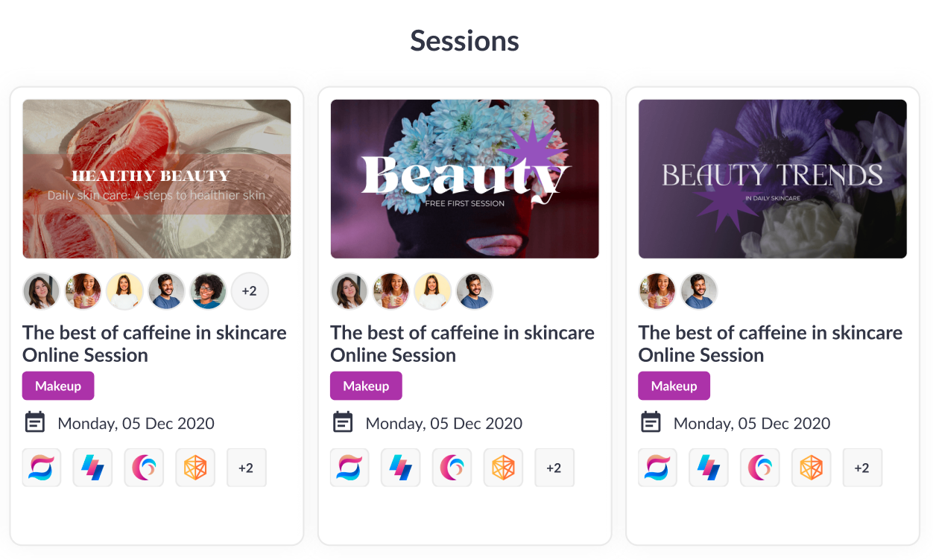Show more sponsors via +2 in the third card
The height and width of the screenshot is (560, 933).
coord(862,468)
